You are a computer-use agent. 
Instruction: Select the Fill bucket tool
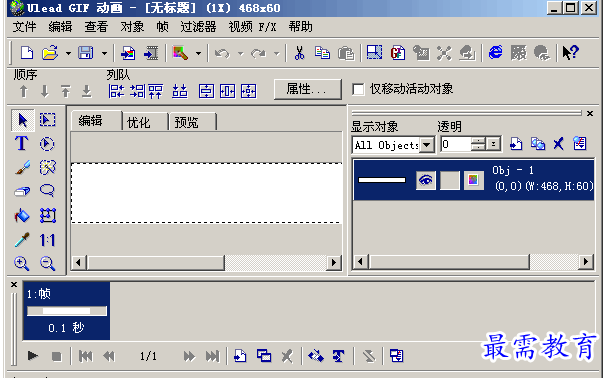click(x=22, y=215)
